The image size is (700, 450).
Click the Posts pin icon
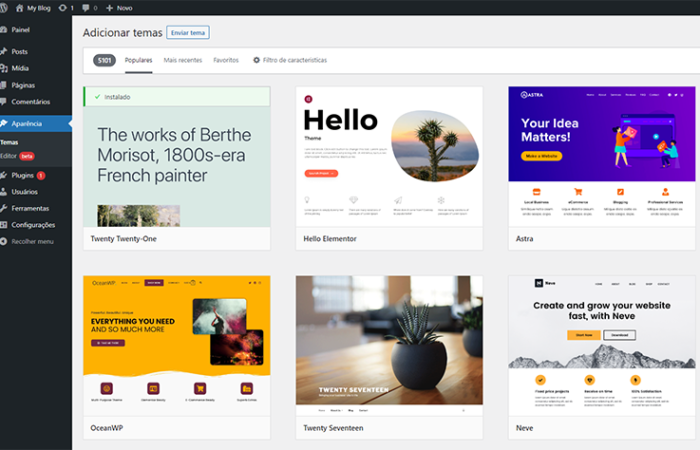click(x=4, y=51)
